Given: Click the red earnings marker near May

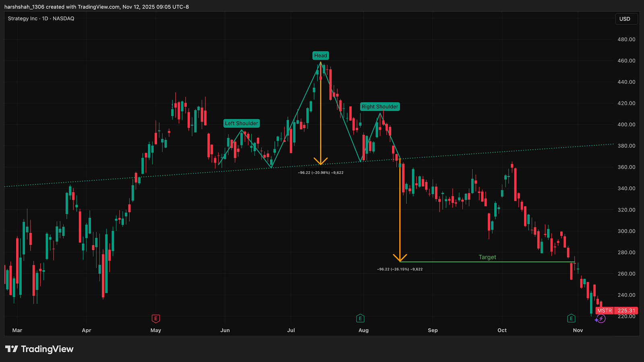Looking at the screenshot, I should [x=156, y=319].
